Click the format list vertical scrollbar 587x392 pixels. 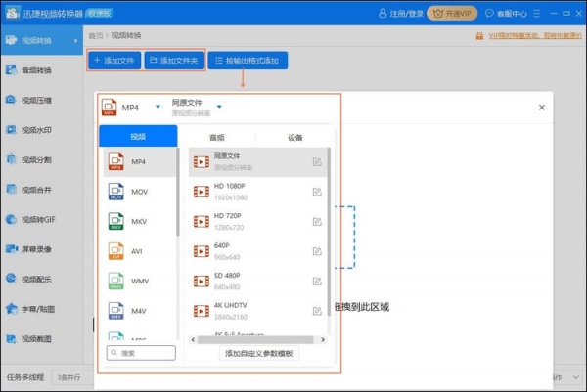(177, 192)
